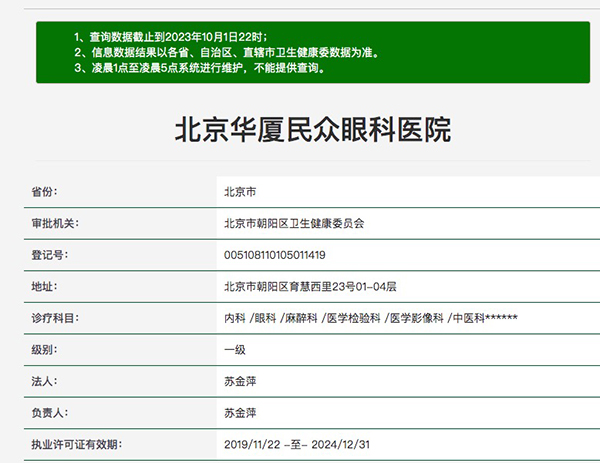Select 苏金萍 in the 负责人 row

tap(240, 413)
